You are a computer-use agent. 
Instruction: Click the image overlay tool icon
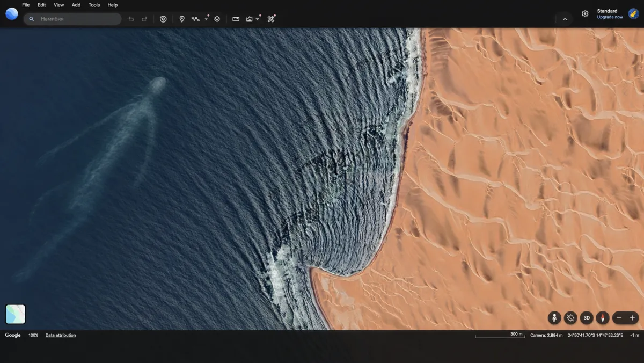(250, 19)
